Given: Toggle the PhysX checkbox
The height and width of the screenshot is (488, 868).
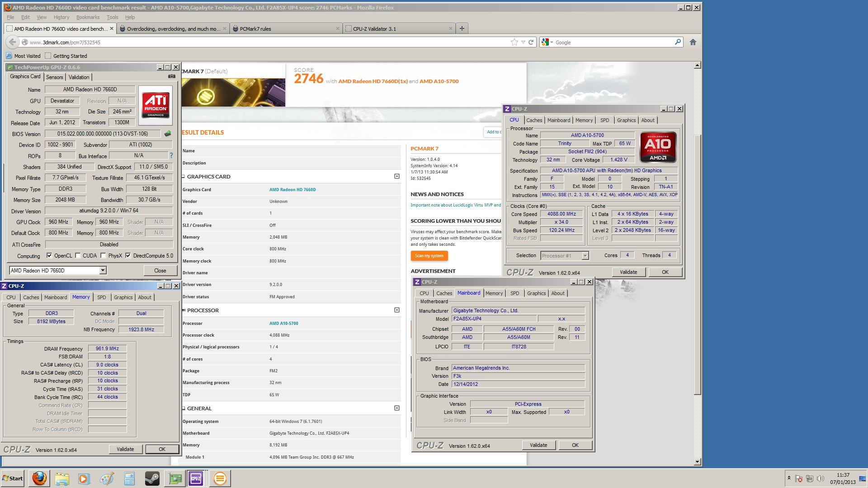Looking at the screenshot, I should coord(104,255).
